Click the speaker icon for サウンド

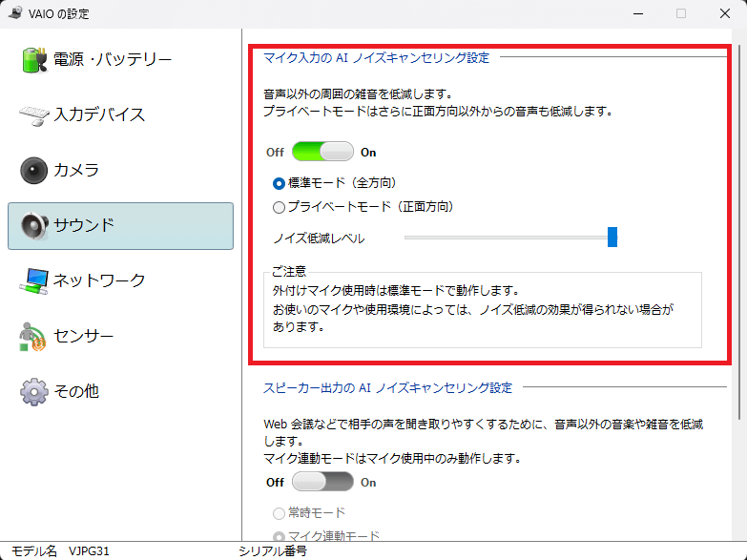tap(34, 225)
